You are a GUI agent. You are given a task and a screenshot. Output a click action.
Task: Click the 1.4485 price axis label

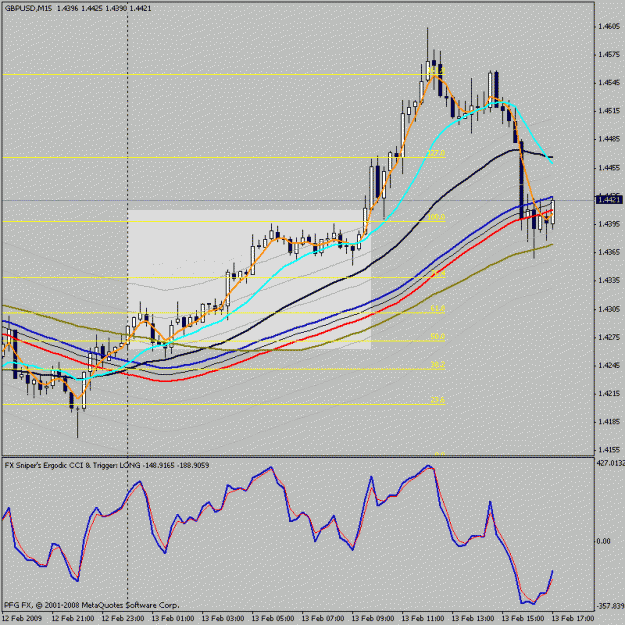tap(609, 139)
